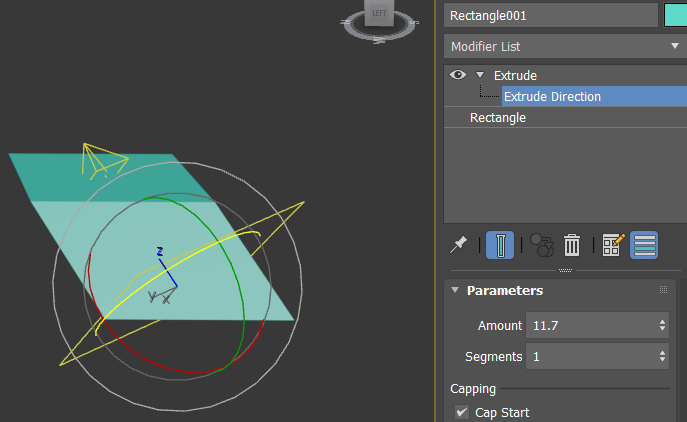
Task: Remove modifier with trash icon
Action: point(572,245)
